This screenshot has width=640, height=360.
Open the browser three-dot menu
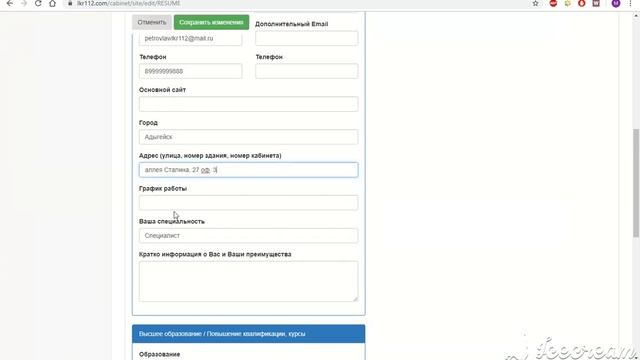[x=630, y=3]
